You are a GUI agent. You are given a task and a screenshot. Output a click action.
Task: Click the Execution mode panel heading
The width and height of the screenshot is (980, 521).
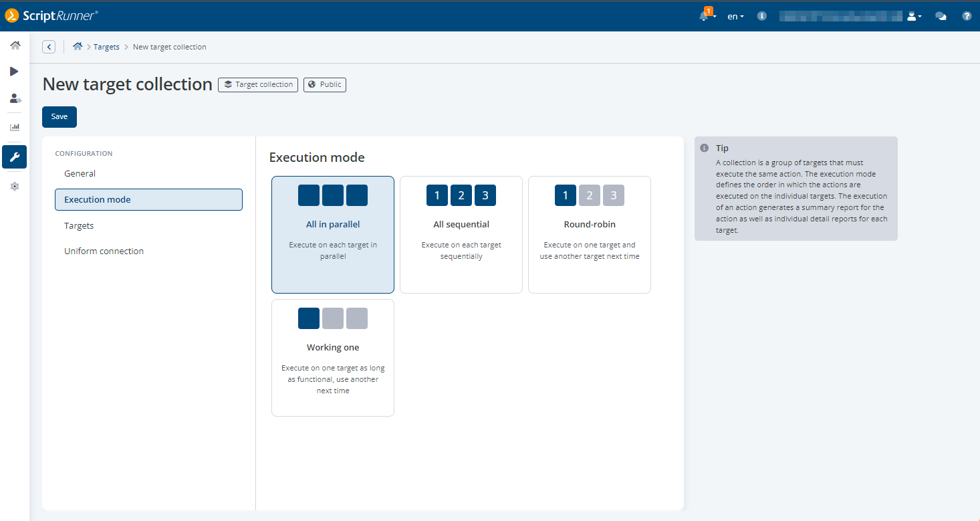click(x=317, y=158)
